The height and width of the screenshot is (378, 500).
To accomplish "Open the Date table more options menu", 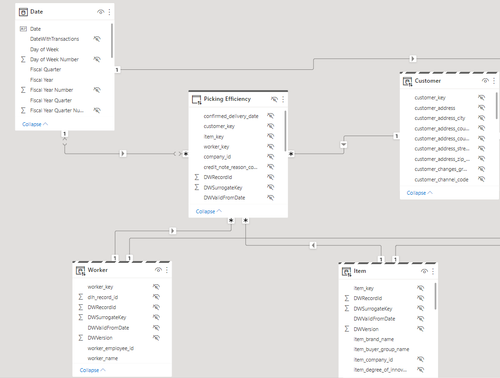I will 109,12.
